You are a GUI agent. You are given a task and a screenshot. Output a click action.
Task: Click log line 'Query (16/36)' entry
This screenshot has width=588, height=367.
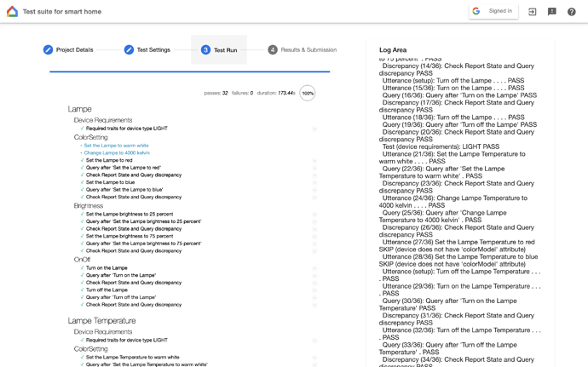click(x=460, y=95)
